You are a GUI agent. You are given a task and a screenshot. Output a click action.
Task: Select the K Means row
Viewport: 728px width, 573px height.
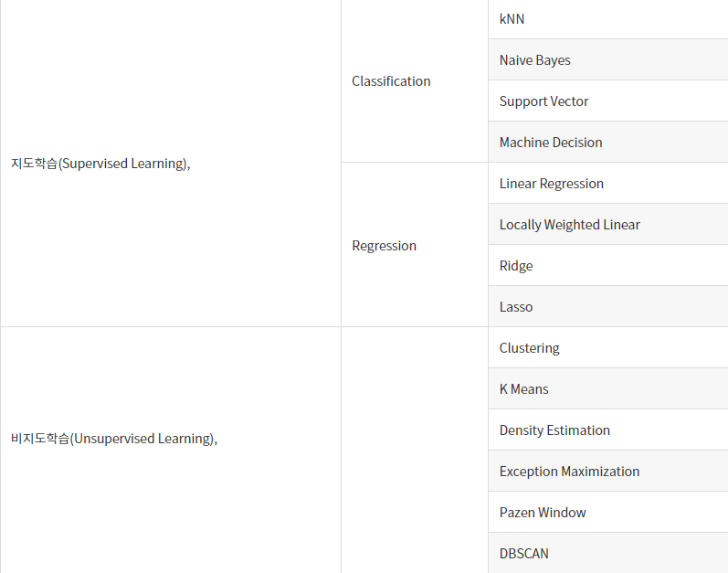(x=607, y=388)
